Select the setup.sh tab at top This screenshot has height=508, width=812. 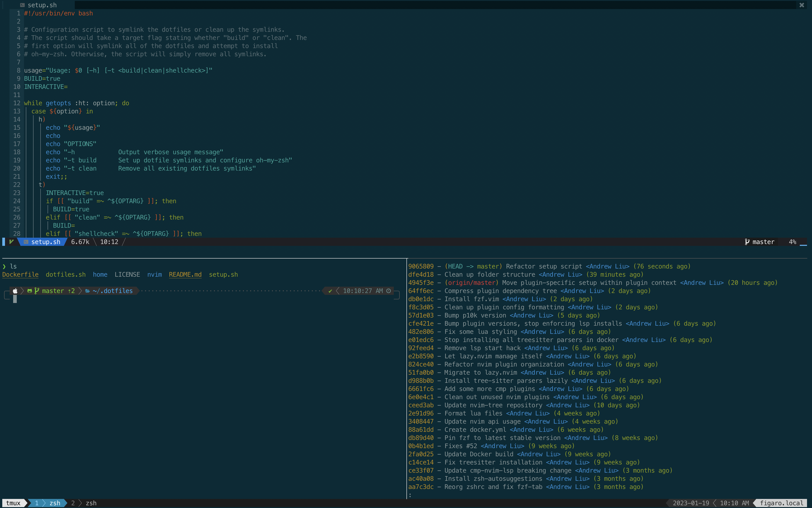coord(38,5)
